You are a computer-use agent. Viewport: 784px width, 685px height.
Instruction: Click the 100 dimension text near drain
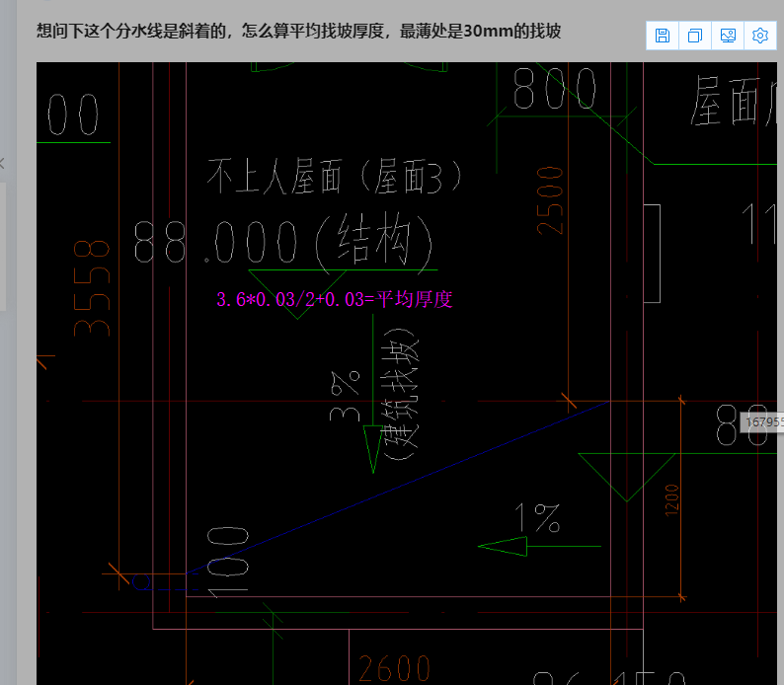click(x=227, y=562)
